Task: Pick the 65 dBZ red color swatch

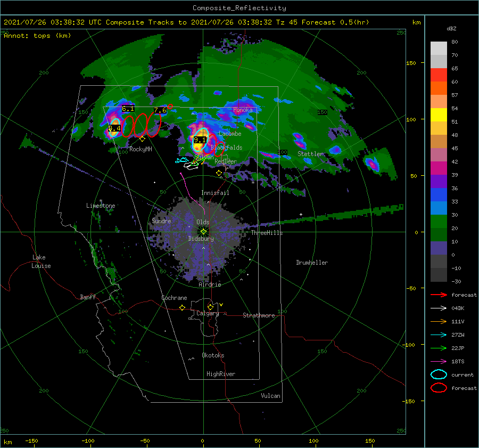Action: click(439, 75)
